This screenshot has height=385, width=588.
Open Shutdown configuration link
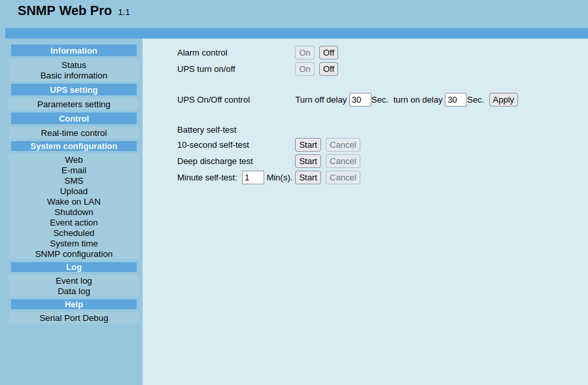[x=74, y=212]
